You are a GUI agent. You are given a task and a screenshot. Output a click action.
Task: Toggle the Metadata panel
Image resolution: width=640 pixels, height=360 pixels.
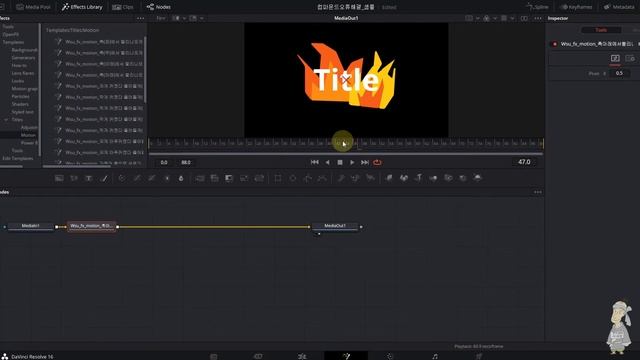[x=619, y=7]
